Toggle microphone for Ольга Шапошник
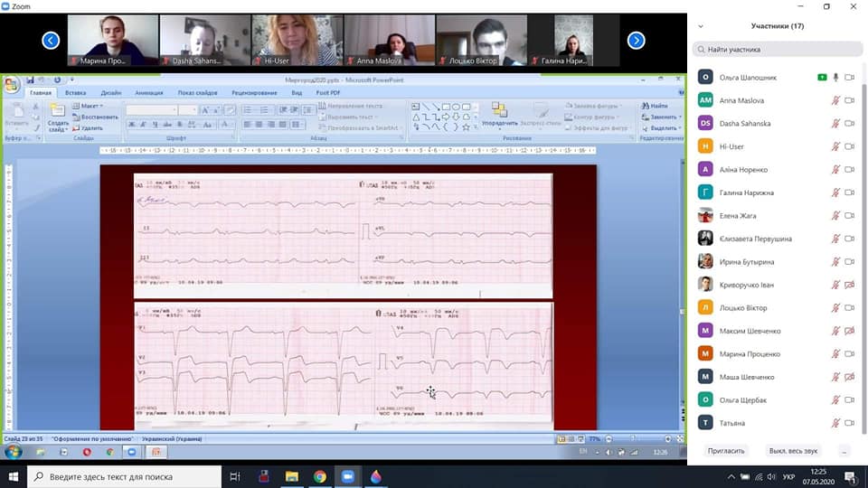This screenshot has width=868, height=488. (836, 78)
